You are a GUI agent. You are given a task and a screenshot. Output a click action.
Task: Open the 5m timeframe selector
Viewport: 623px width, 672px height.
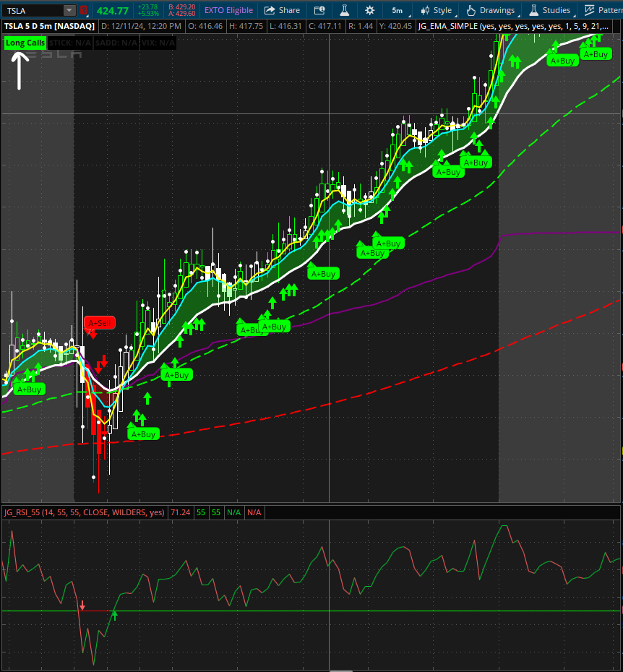point(398,11)
